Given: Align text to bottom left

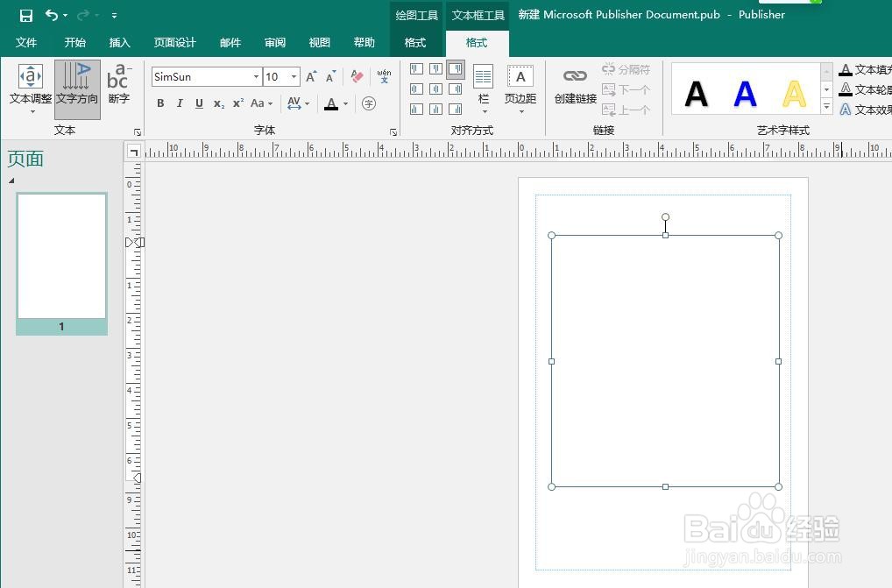Looking at the screenshot, I should [416, 110].
